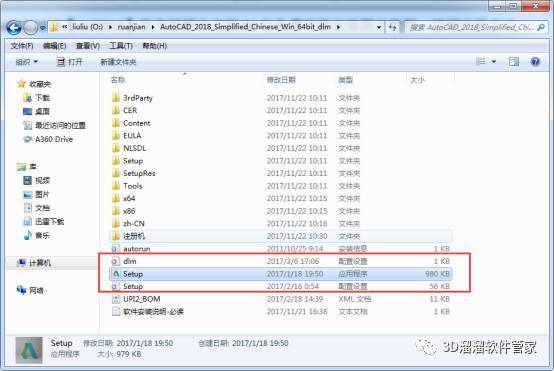The width and height of the screenshot is (554, 371).
Task: Open the 查看(V) menu
Action: point(88,46)
